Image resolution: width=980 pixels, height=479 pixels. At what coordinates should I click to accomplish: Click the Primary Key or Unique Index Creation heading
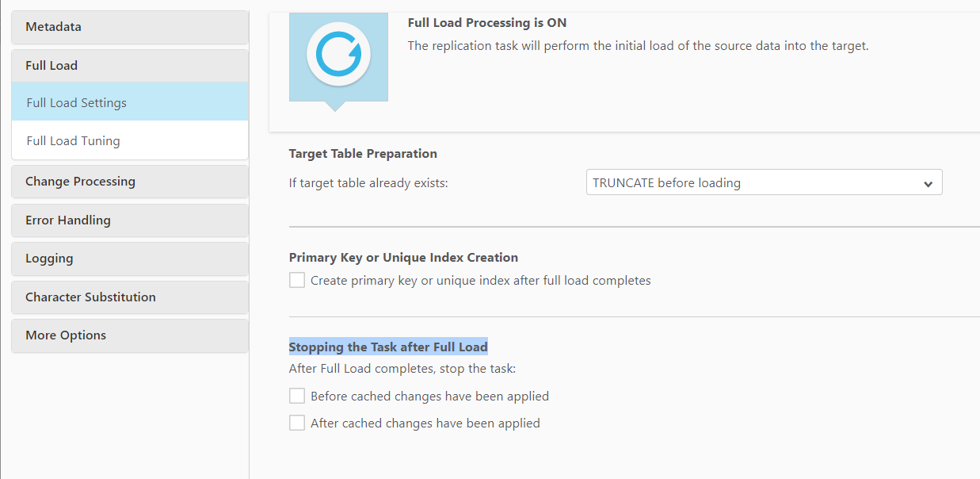pyautogui.click(x=403, y=258)
